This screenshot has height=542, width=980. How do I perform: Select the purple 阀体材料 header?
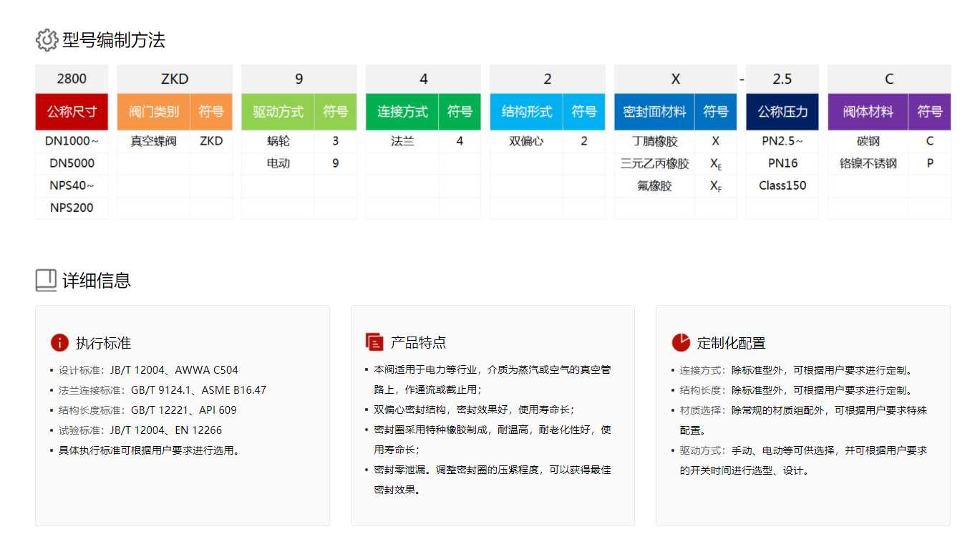pos(868,112)
